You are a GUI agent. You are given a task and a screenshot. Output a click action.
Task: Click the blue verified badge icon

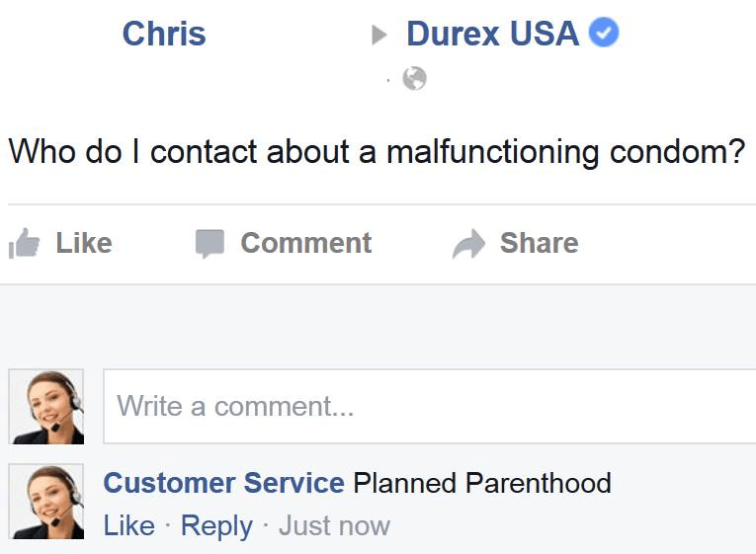tap(604, 33)
